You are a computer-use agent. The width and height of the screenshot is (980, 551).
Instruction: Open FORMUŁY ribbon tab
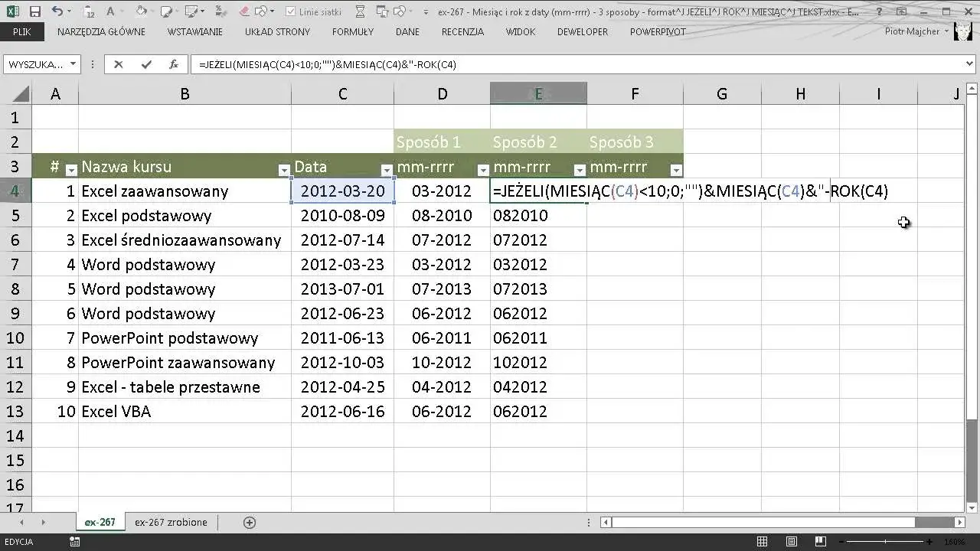(353, 31)
